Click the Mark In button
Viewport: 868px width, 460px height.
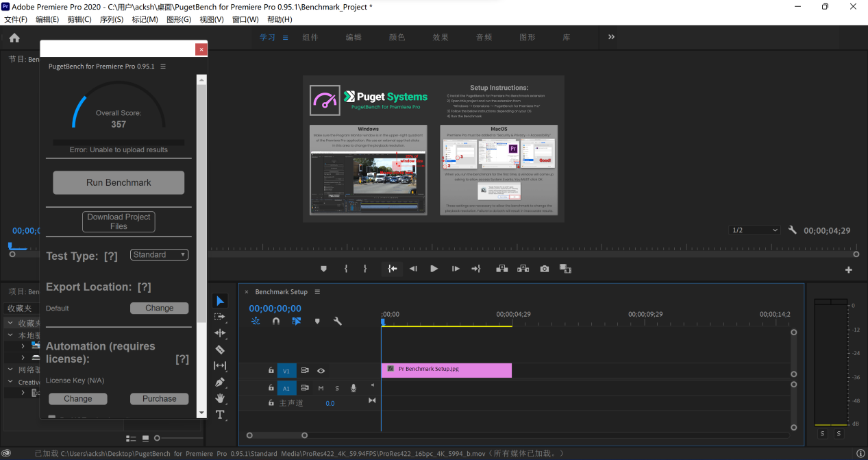coord(346,269)
